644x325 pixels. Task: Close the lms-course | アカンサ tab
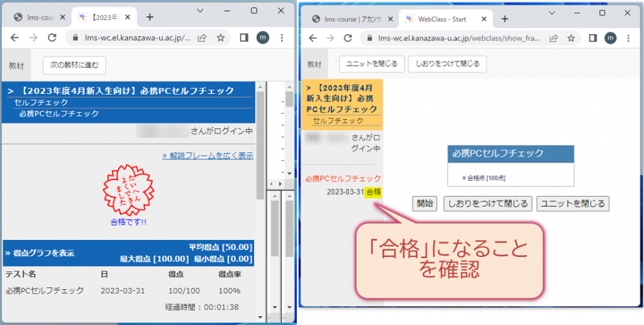[390, 19]
